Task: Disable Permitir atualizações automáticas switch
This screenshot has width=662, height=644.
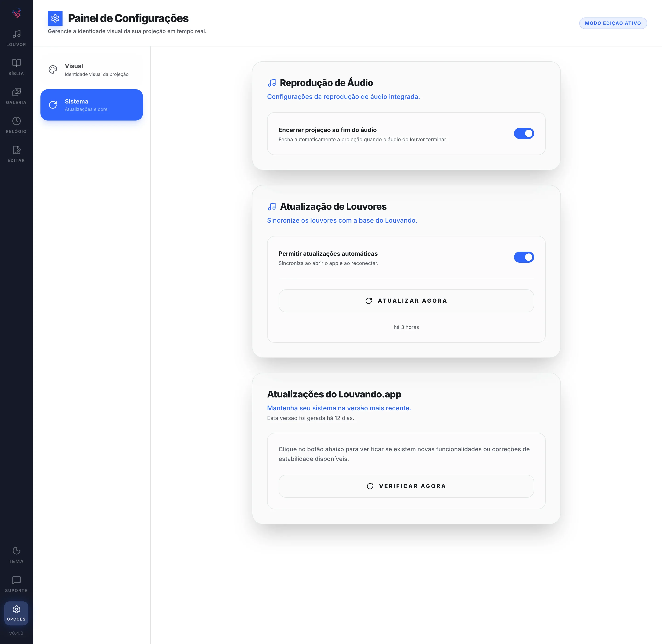Action: [x=524, y=257]
